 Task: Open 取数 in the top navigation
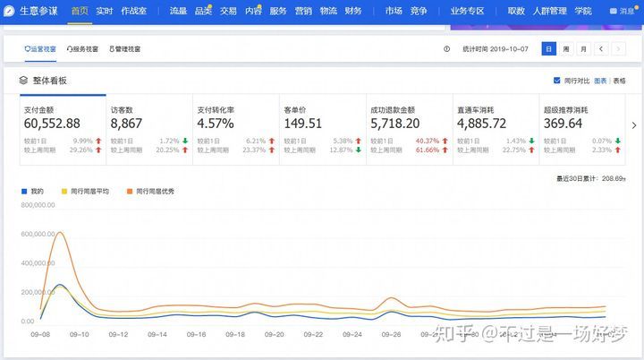pyautogui.click(x=516, y=11)
